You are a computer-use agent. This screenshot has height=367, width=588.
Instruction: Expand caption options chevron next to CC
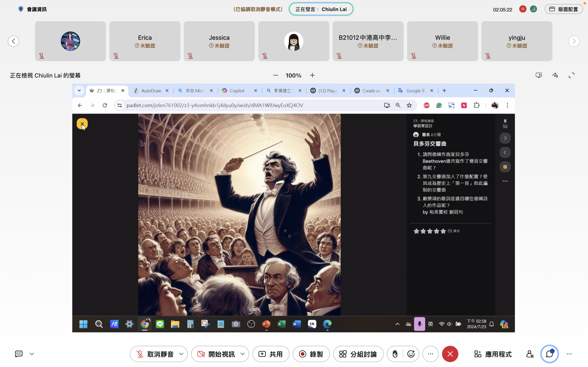click(x=32, y=354)
